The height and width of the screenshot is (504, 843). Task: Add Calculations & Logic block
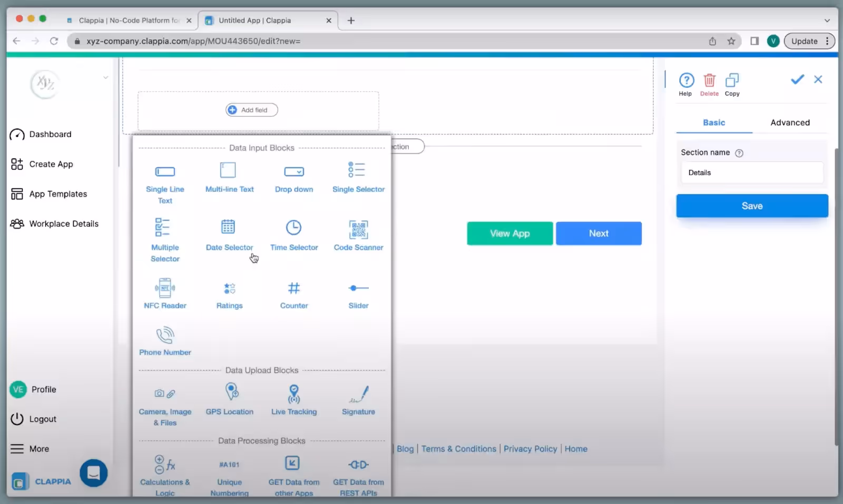pyautogui.click(x=165, y=476)
